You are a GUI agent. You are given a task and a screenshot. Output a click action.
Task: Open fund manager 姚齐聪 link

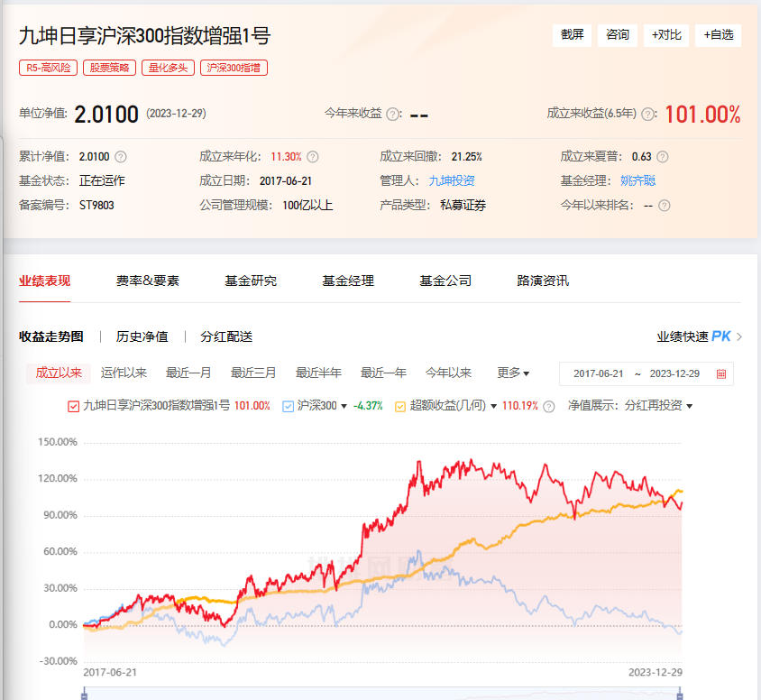[637, 180]
